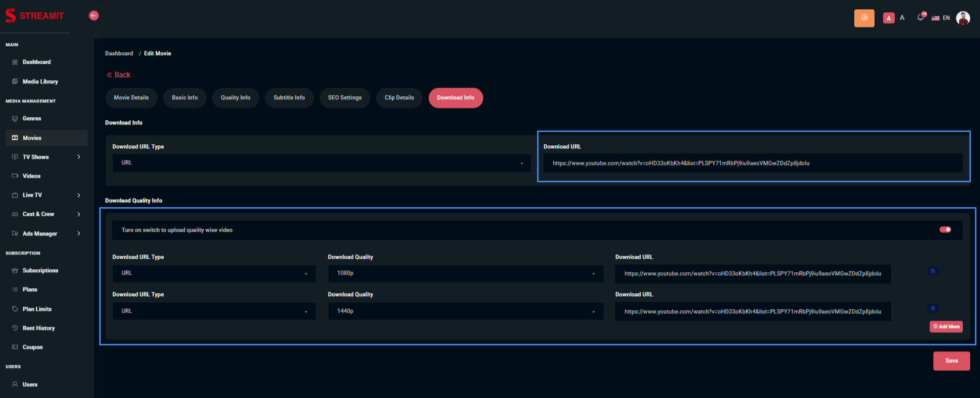Open the top Download URL Type dropdown
Viewport: 980px width, 398px height.
tap(321, 163)
